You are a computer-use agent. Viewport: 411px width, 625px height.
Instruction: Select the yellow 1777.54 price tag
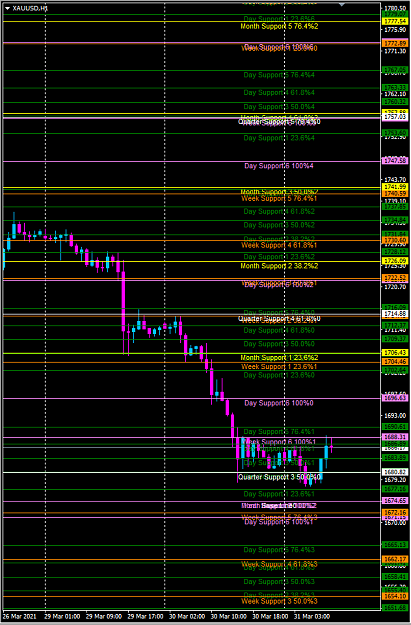394,21
